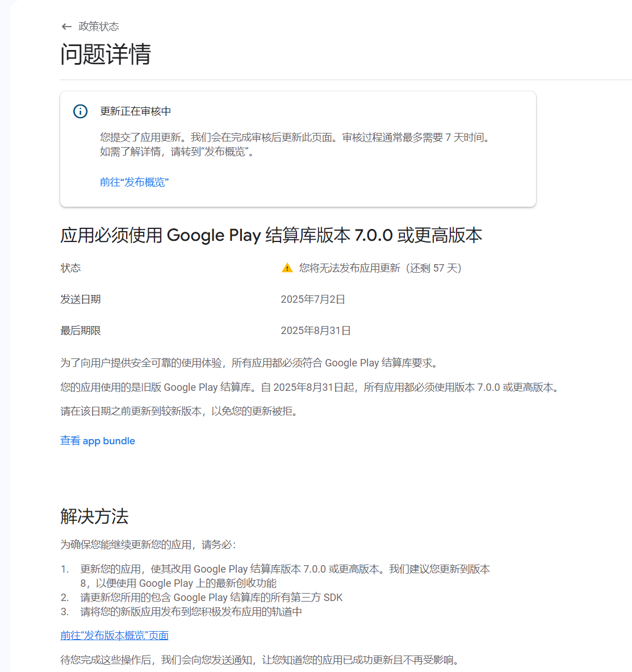Click step 2 about 第三方 SDK
The image size is (632, 672).
click(211, 598)
